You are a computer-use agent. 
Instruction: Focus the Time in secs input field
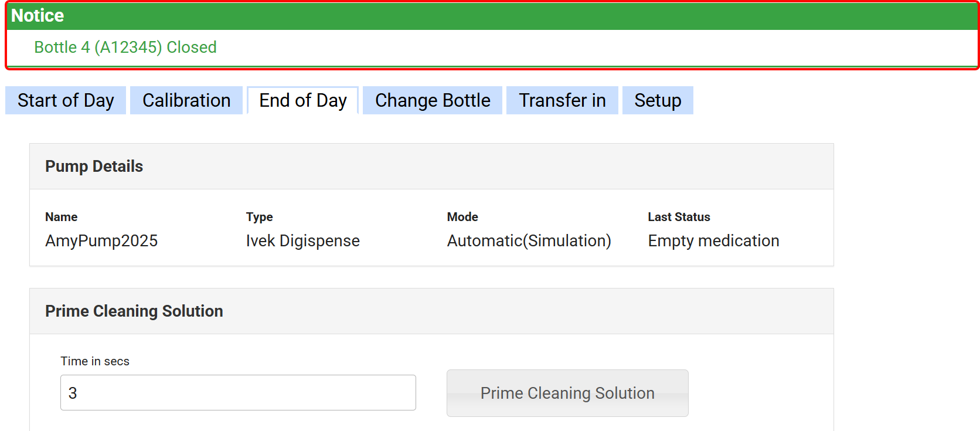(238, 392)
